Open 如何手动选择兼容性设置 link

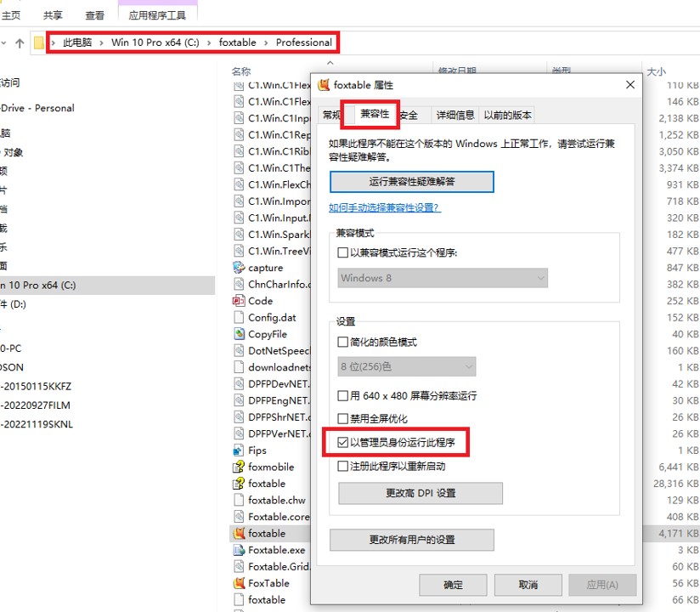coord(384,207)
